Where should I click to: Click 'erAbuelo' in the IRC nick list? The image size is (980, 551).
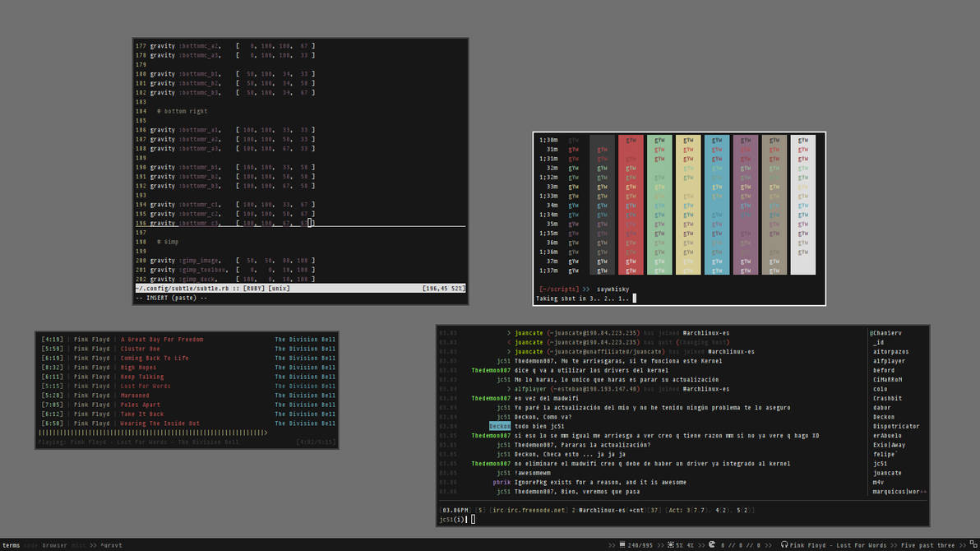click(x=887, y=436)
